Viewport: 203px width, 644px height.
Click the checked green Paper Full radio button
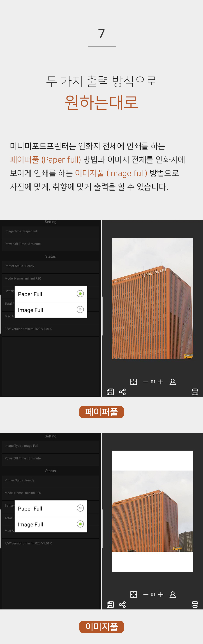[80, 294]
